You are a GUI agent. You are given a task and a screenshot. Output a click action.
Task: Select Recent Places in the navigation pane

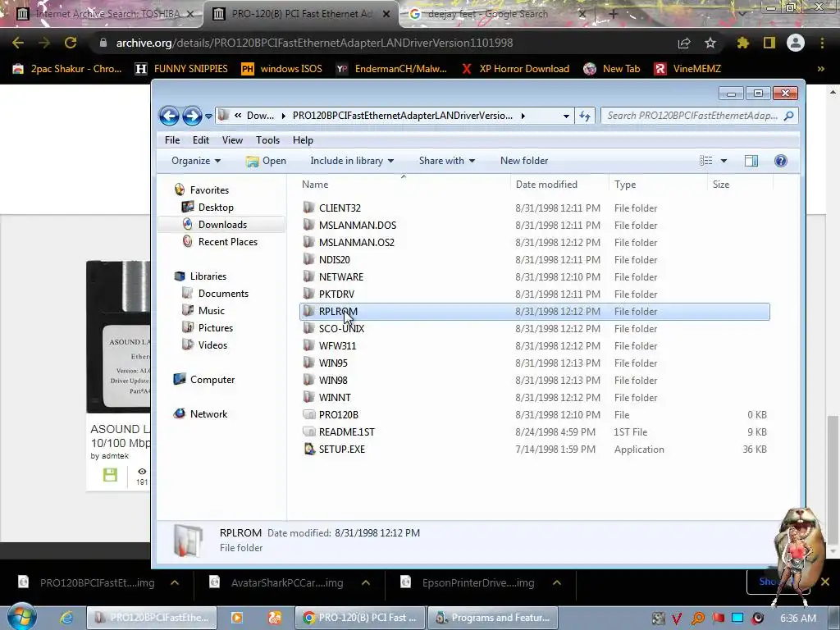point(228,242)
